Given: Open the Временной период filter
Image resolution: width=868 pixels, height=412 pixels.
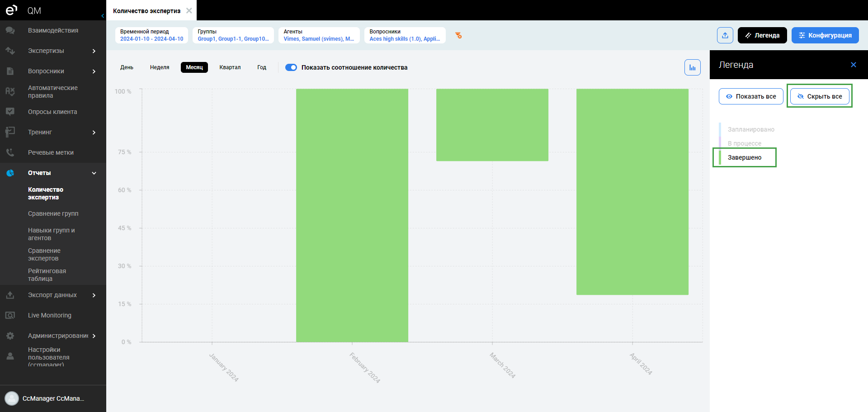Looking at the screenshot, I should (151, 35).
